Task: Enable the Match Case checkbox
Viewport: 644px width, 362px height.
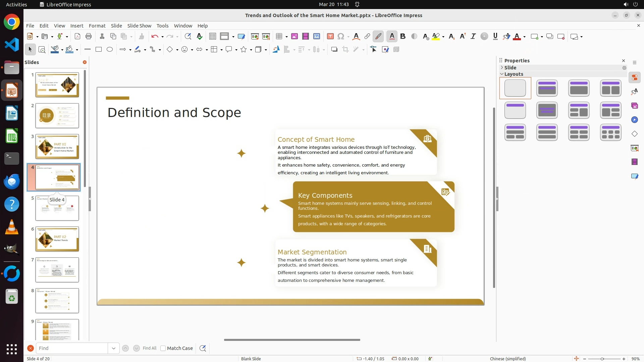Action: point(163,348)
